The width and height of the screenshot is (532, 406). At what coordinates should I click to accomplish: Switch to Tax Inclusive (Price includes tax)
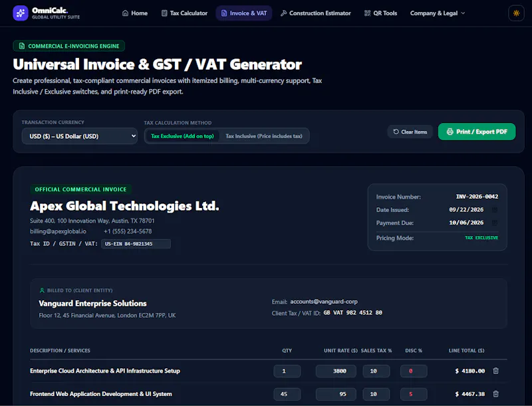(x=264, y=136)
